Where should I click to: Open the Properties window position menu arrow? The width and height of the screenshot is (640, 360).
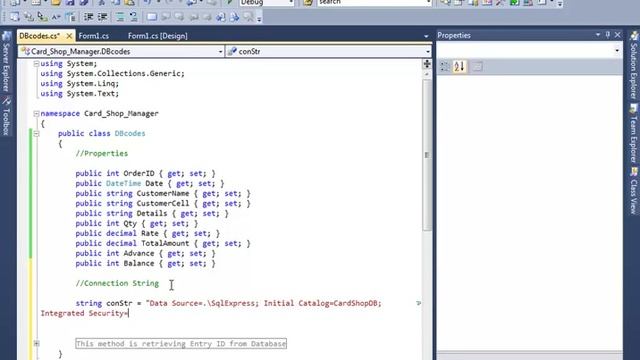(598, 35)
